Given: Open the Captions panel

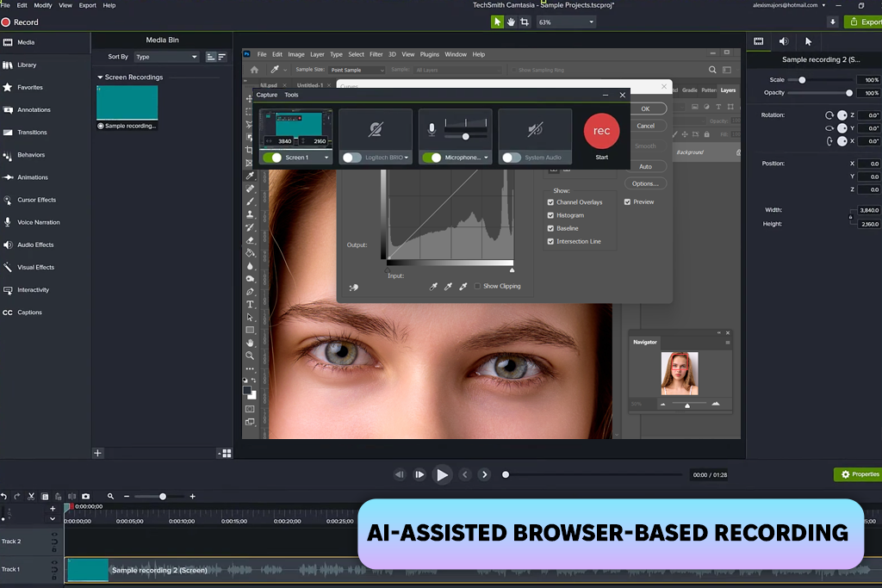Looking at the screenshot, I should tap(22, 312).
